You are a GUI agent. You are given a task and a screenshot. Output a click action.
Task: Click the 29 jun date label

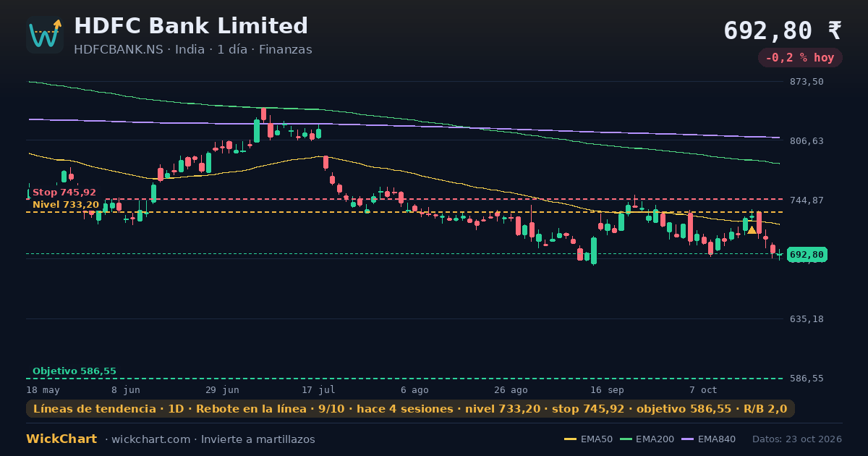coord(222,389)
